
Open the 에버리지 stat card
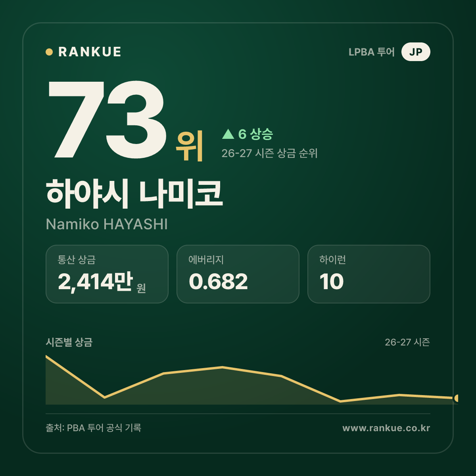(x=238, y=274)
